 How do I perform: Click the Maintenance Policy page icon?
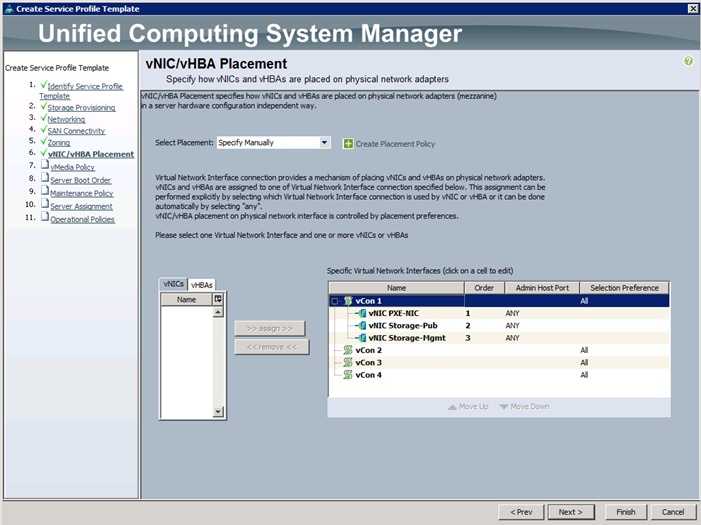point(45,191)
